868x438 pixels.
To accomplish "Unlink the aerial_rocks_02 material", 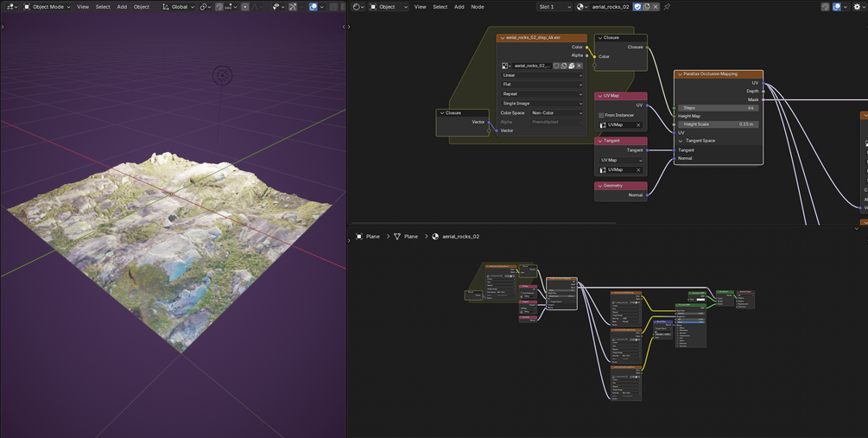I will (x=656, y=7).
